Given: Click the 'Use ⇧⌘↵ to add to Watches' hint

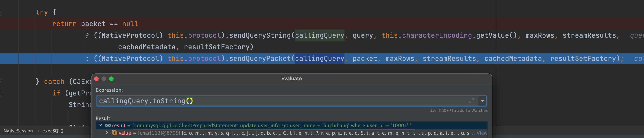Looking at the screenshot, I should pyautogui.click(x=458, y=110).
